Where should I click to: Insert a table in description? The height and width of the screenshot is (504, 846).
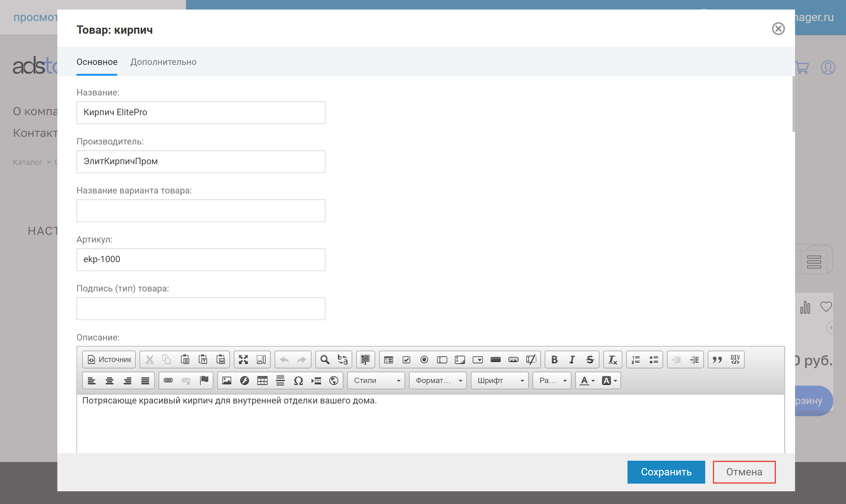click(262, 380)
